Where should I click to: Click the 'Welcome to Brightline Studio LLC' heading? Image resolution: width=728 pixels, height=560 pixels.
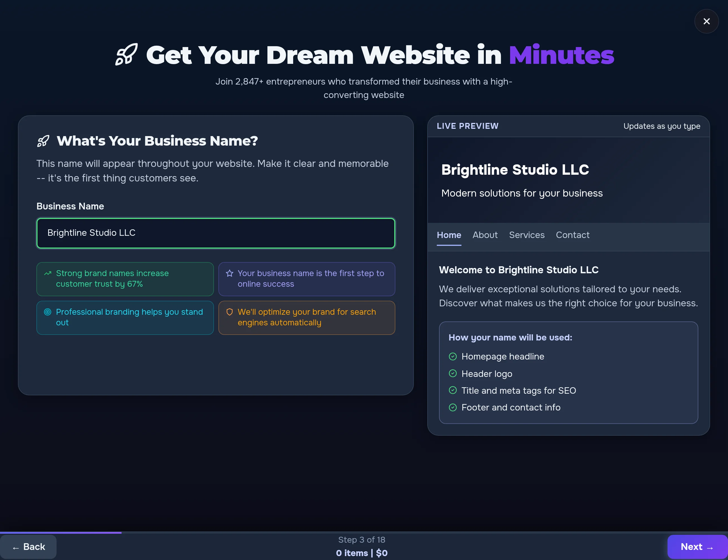point(519,270)
